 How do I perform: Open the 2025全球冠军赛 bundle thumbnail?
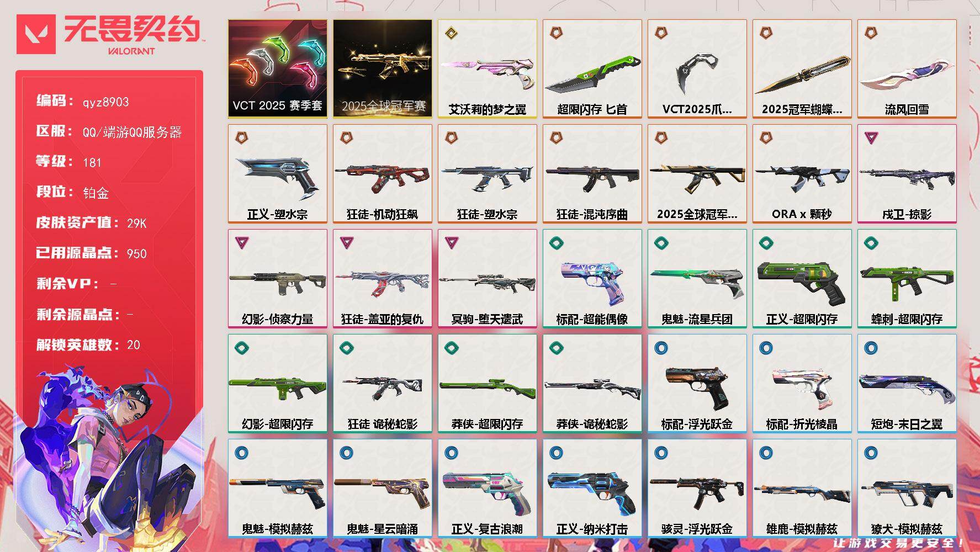click(x=382, y=68)
